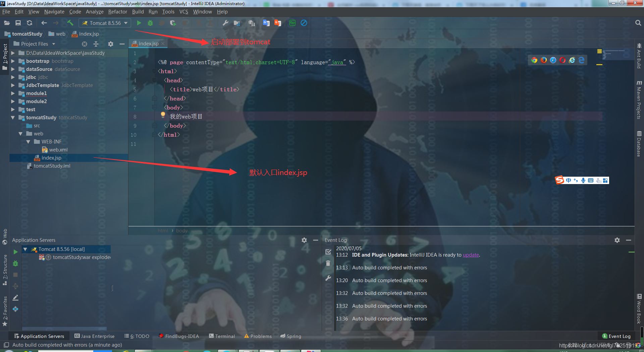Toggle the Word Book tool window
The image size is (644, 352).
[x=639, y=309]
